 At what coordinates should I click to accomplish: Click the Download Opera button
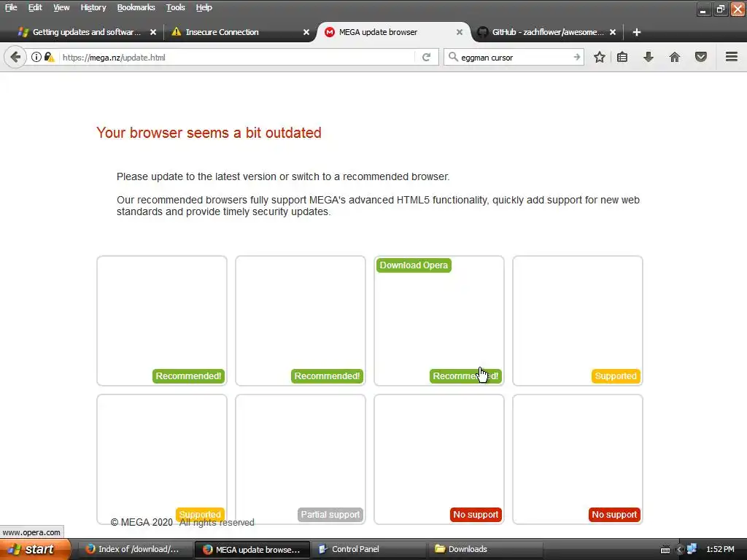pyautogui.click(x=414, y=265)
